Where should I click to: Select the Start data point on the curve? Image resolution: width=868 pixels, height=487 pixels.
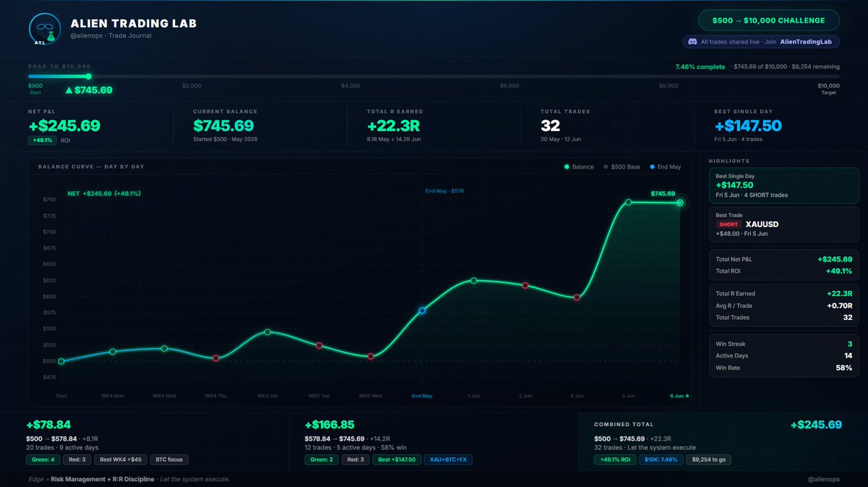tap(61, 361)
